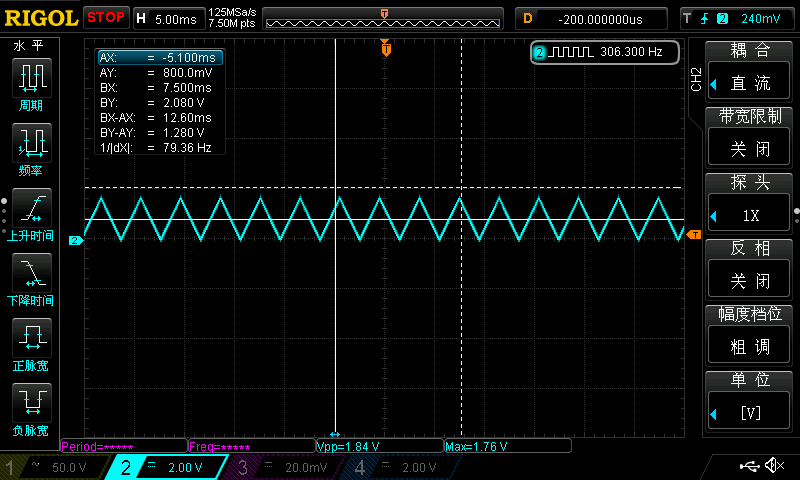Click the Max=1.76 V measurement box

point(508,446)
